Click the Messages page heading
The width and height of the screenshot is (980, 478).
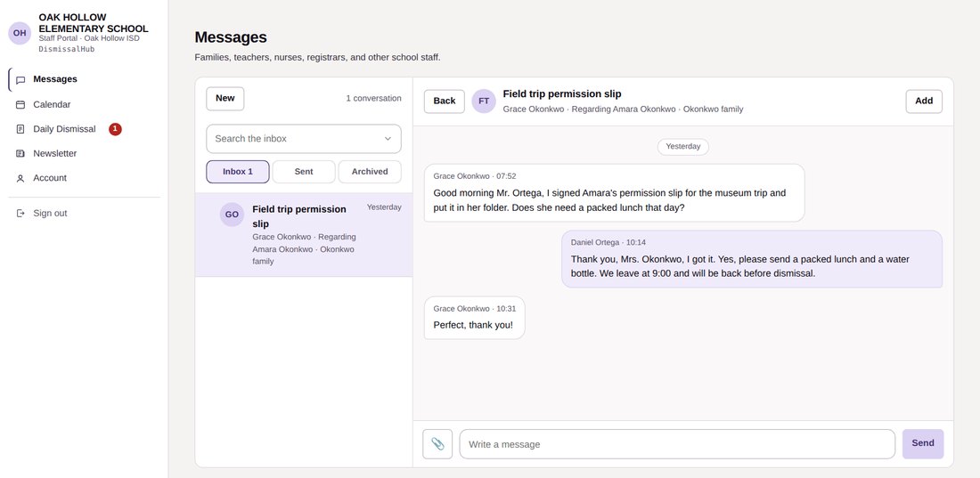tap(231, 37)
